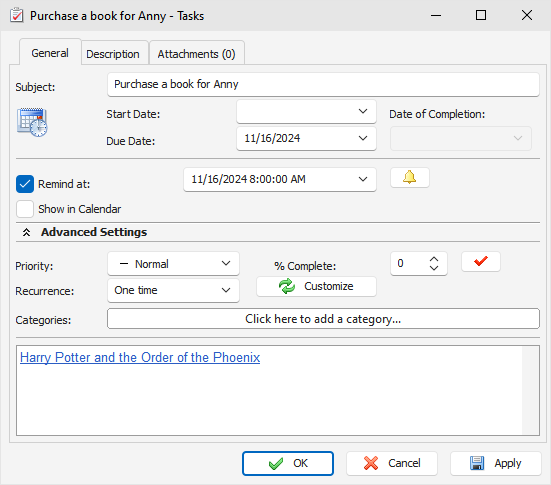Switch to the Description tab

coord(113,54)
